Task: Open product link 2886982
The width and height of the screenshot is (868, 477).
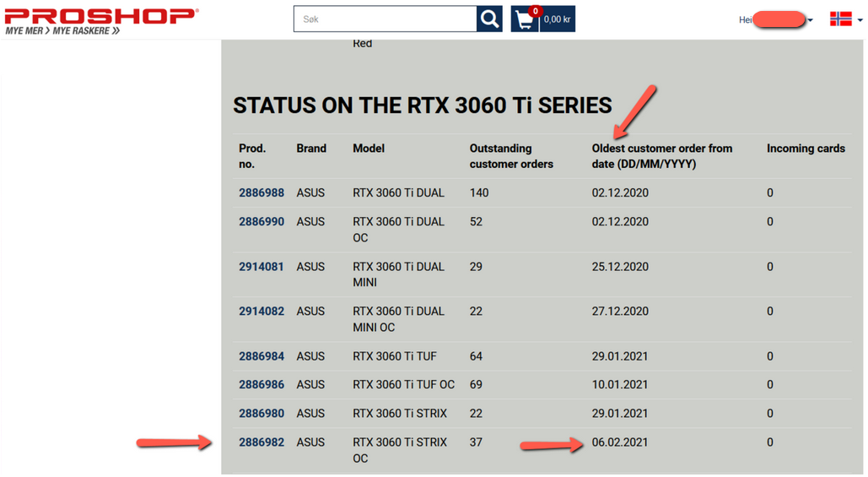Action: [x=261, y=442]
